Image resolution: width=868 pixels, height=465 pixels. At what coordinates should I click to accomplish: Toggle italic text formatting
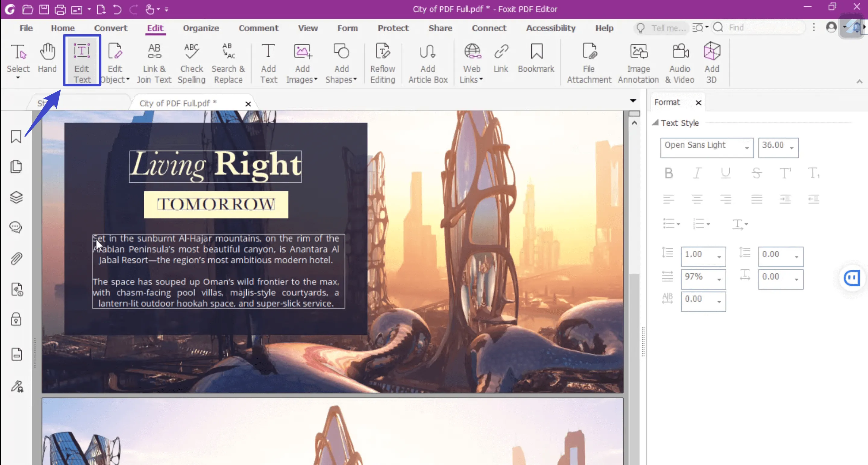697,173
